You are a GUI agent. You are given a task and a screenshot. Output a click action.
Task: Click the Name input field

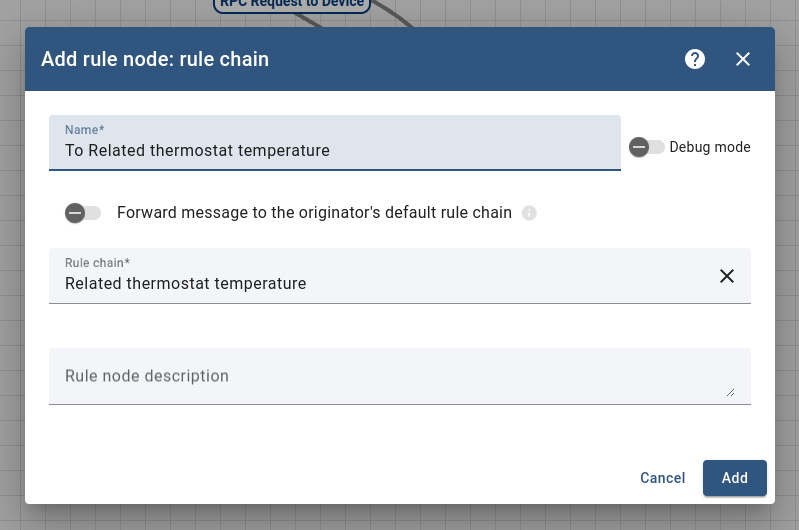[x=335, y=151]
